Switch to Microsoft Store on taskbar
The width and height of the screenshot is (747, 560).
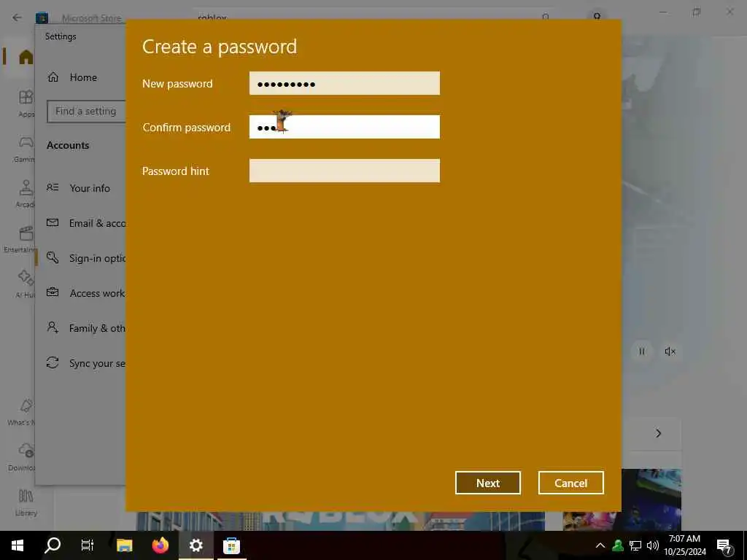tap(231, 545)
